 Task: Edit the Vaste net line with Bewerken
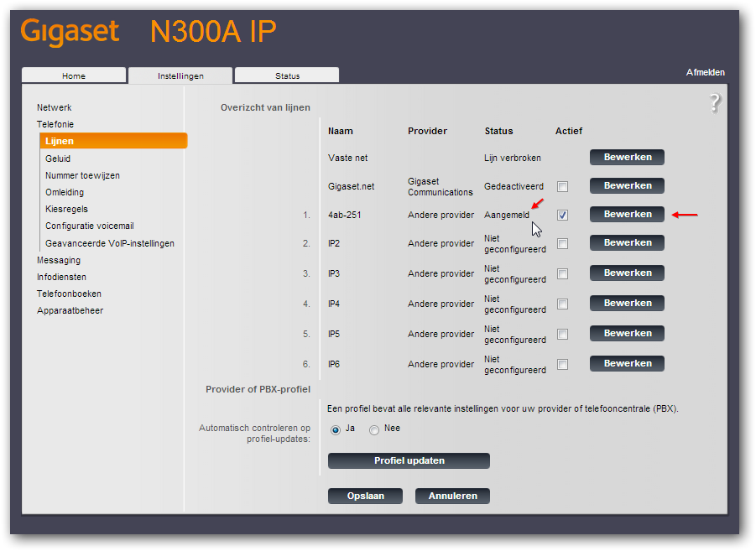pyautogui.click(x=627, y=157)
